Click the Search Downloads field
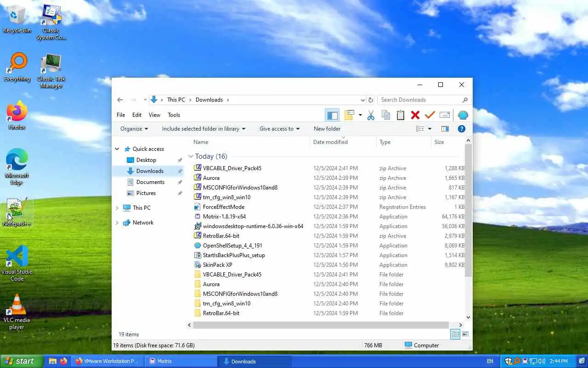588x368 pixels. point(424,100)
